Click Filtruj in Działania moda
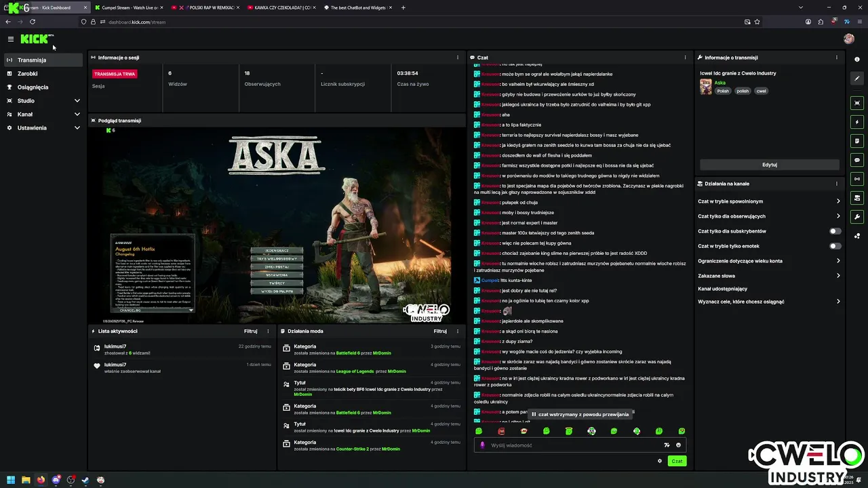Screen dimensions: 868x488 point(440,331)
